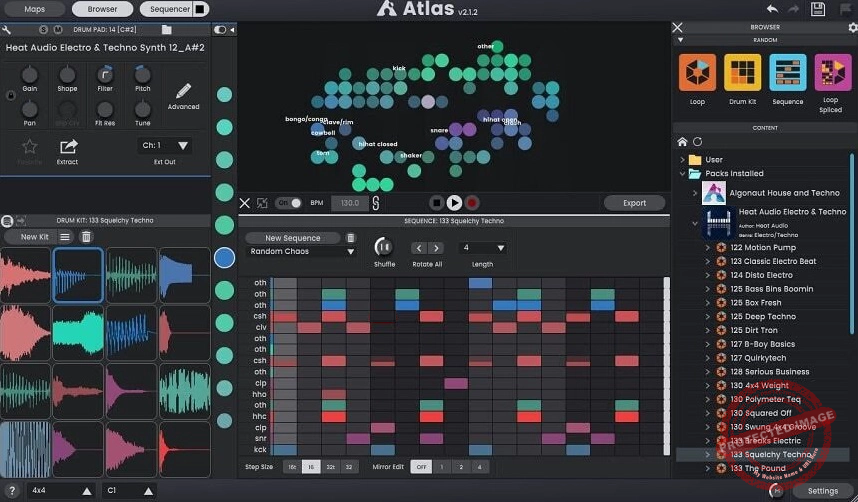Click the Extract icon

click(68, 147)
